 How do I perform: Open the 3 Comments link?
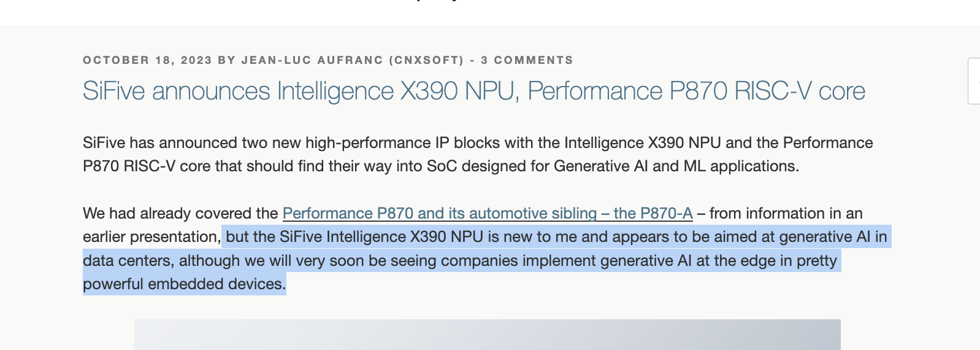pyautogui.click(x=527, y=60)
